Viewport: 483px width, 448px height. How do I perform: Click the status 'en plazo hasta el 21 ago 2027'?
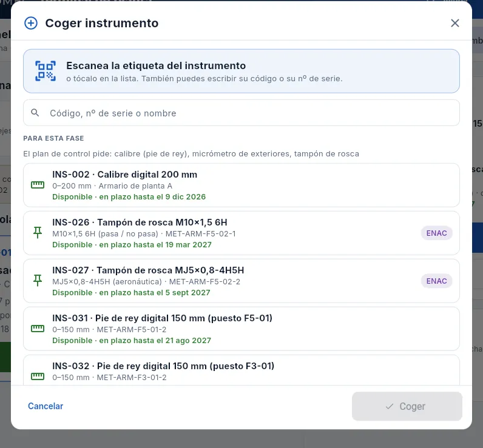pos(155,341)
